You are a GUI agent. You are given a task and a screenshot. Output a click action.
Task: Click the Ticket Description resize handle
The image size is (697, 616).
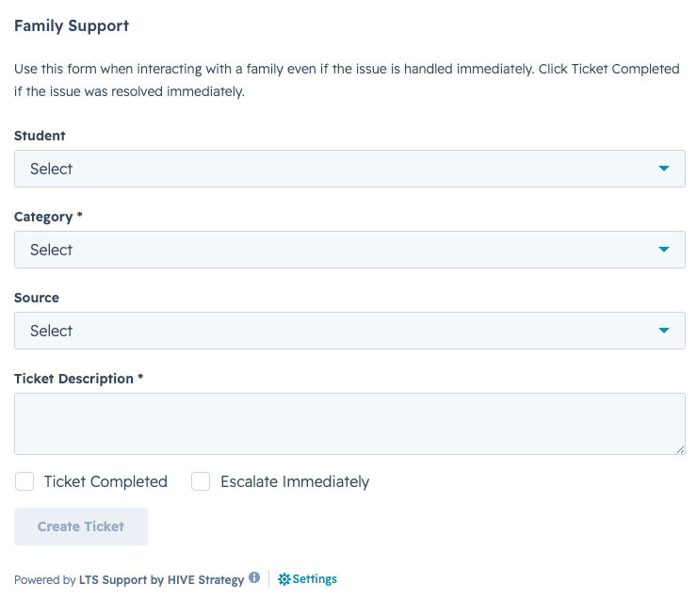pyautogui.click(x=680, y=450)
